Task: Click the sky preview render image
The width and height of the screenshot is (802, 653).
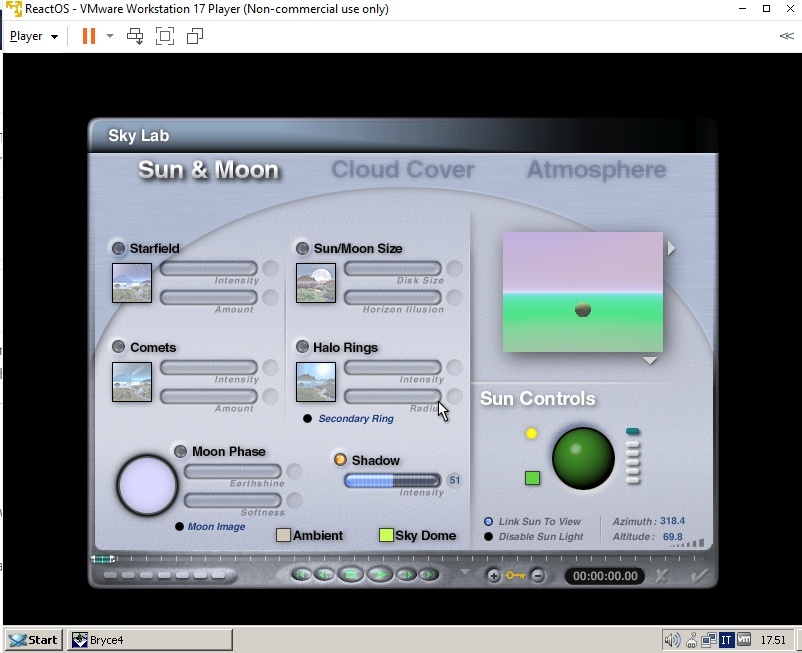Action: pos(583,292)
